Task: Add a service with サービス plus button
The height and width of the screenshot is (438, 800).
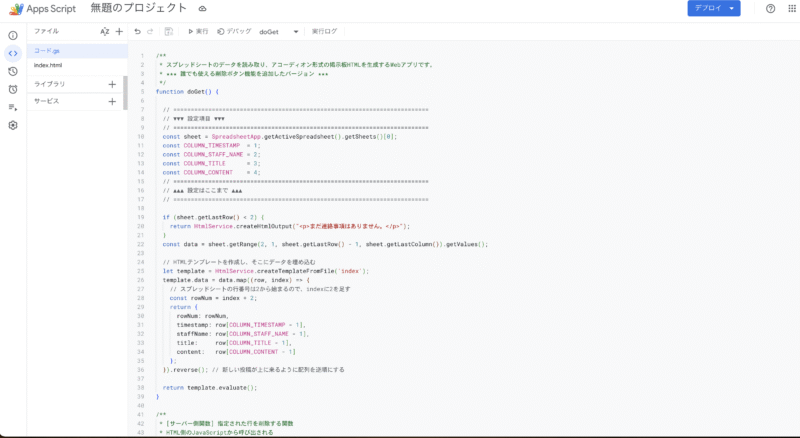Action: 112,101
